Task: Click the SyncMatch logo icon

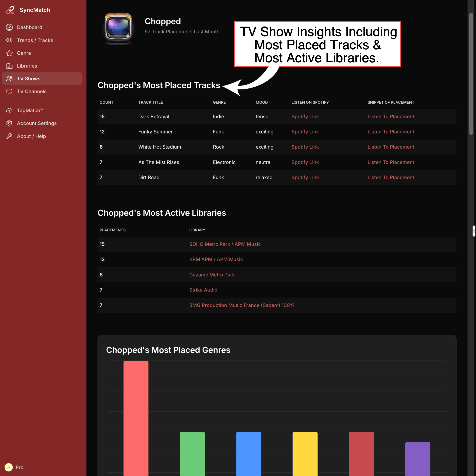Action: [x=10, y=10]
